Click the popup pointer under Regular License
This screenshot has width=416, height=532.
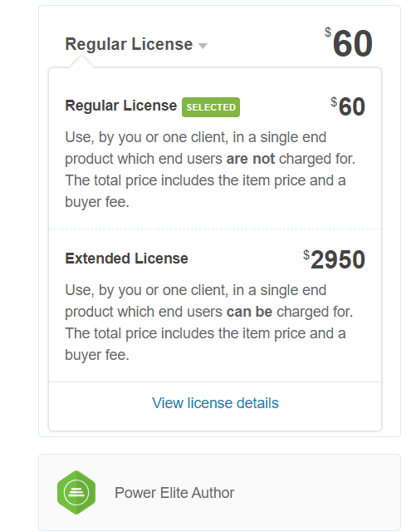[x=81, y=62]
